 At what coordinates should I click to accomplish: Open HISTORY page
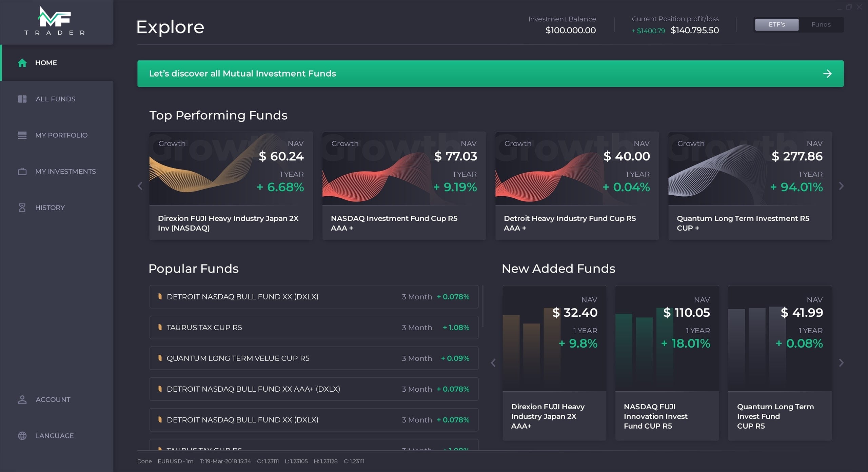(57, 208)
